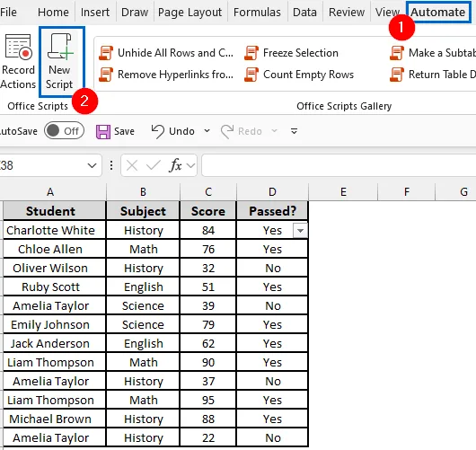
Task: Select cell Chloe Allen
Action: pyautogui.click(x=55, y=250)
